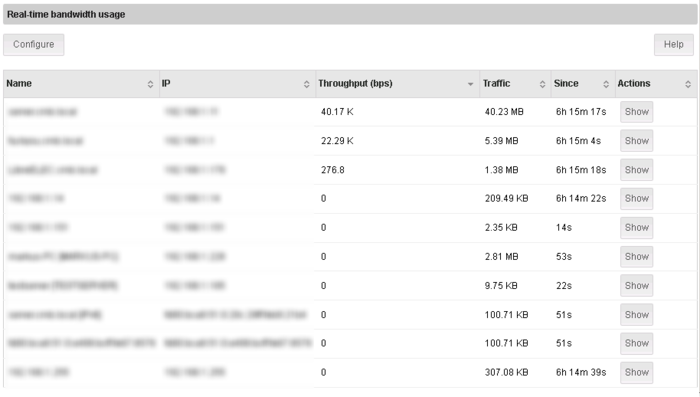
Task: Click the Actions column sort icon
Action: coord(688,84)
